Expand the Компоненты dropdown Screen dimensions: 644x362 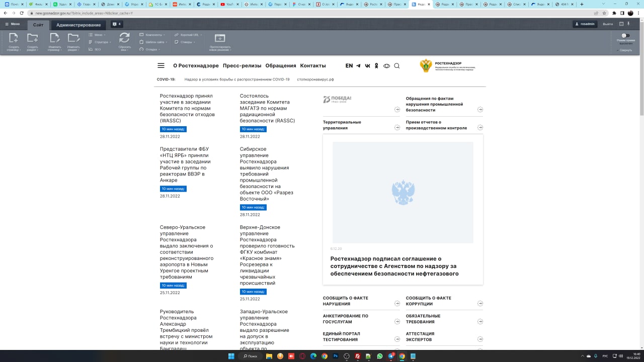point(152,35)
